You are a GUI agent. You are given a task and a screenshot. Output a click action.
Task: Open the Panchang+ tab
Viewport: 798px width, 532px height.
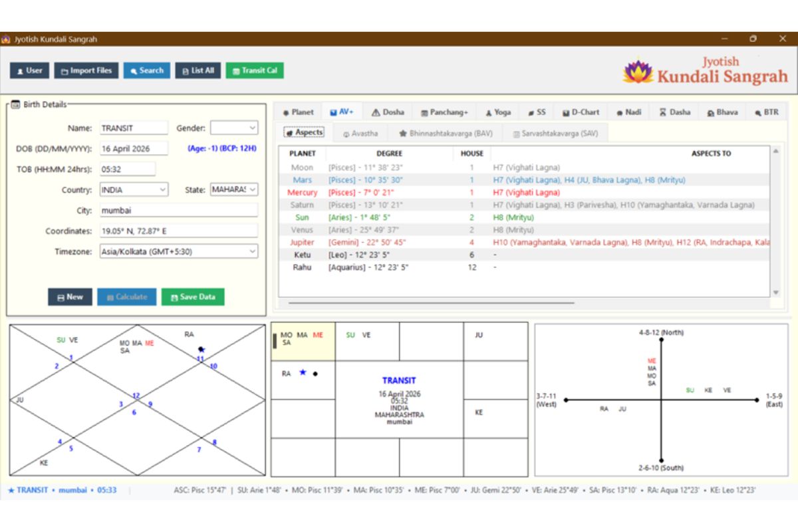[444, 112]
